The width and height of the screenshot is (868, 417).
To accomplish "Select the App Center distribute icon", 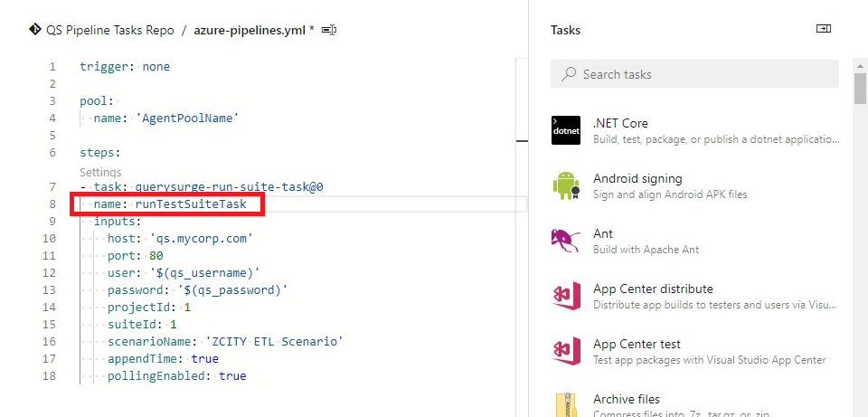I will 566,296.
